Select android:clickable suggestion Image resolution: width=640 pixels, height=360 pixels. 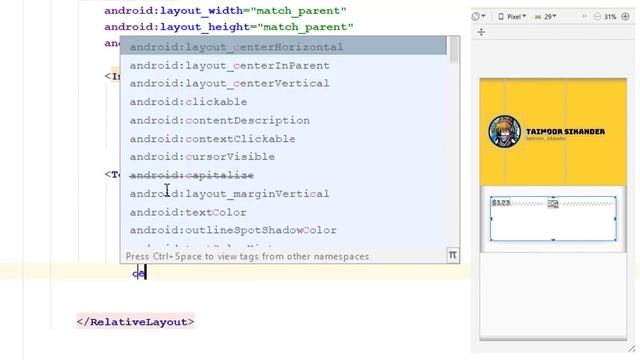point(283,102)
